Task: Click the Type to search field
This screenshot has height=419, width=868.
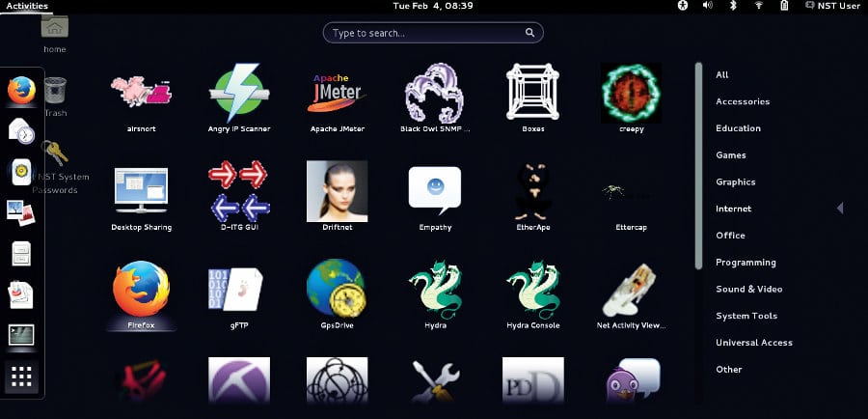Action: [x=433, y=33]
